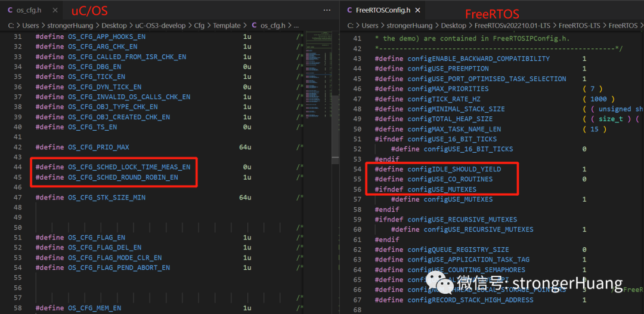Click OS_CFG_PRIO_MAX identifier

[98, 147]
